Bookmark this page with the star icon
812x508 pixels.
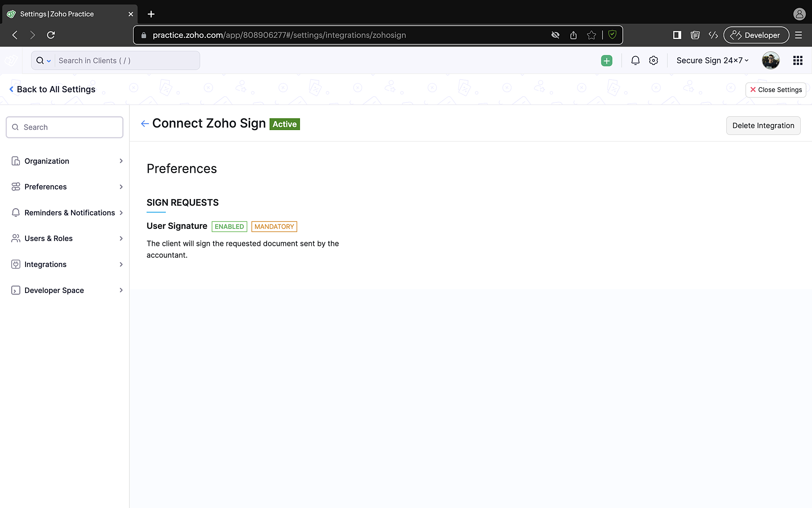[x=591, y=35]
